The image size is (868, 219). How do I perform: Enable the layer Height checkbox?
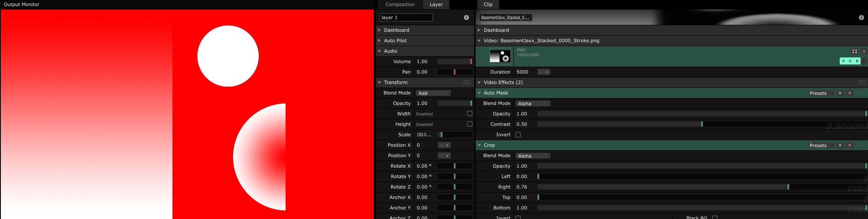(469, 124)
